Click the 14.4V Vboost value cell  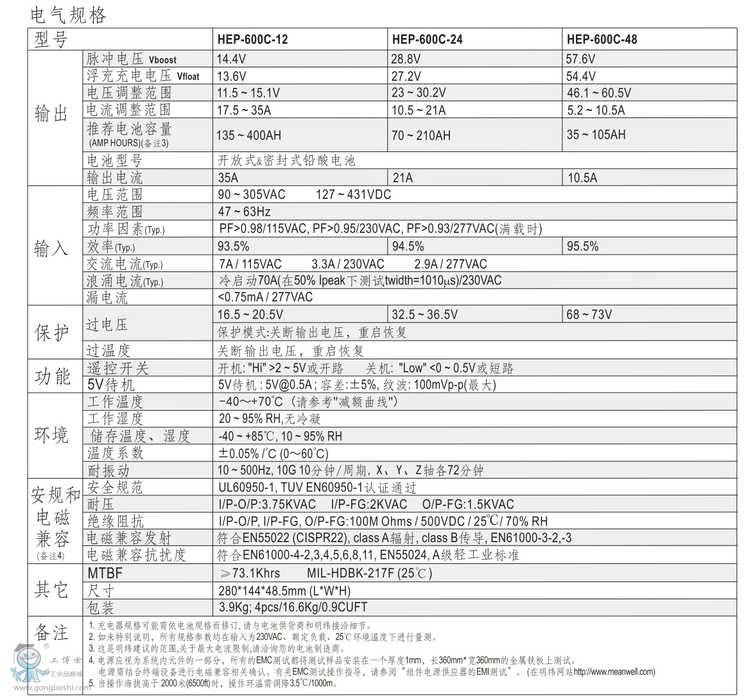coord(231,59)
